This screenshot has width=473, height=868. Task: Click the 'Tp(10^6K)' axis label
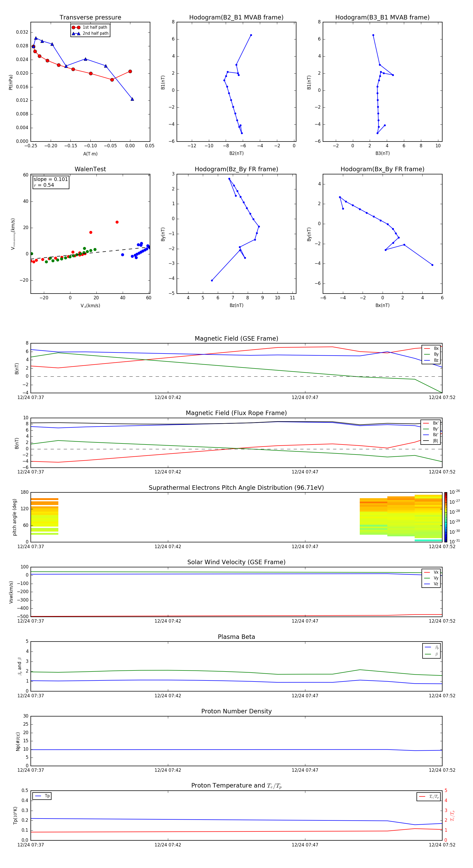coord(15,815)
